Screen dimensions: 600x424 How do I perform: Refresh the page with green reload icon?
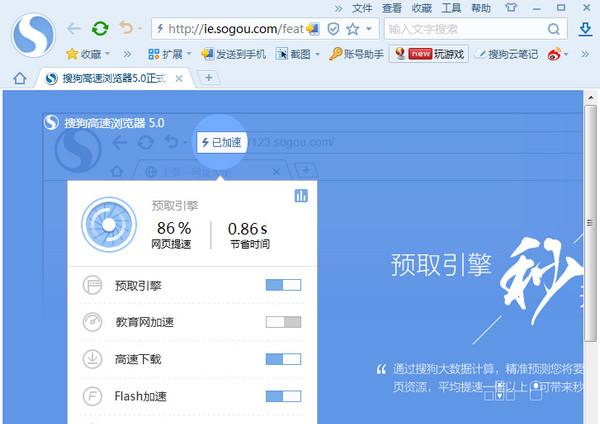100,29
